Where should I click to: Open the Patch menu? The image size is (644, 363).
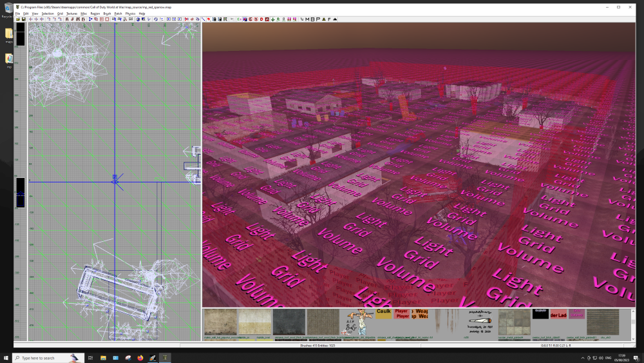pyautogui.click(x=118, y=14)
